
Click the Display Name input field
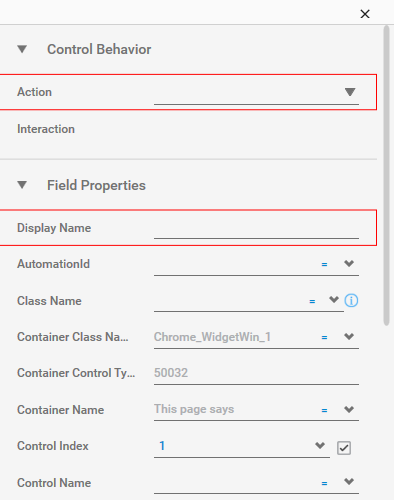(x=256, y=229)
